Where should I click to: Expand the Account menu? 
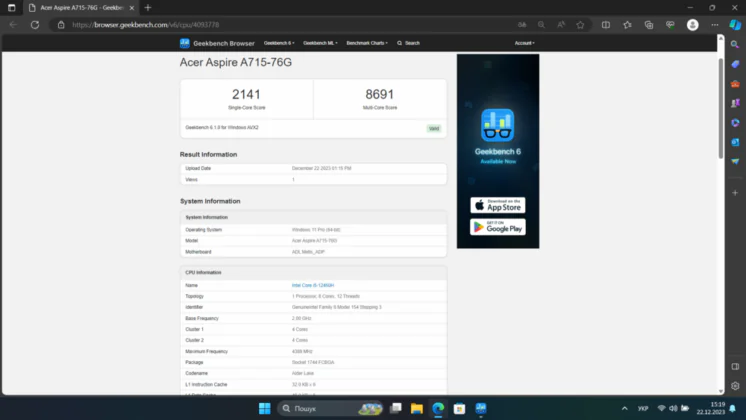pos(524,43)
